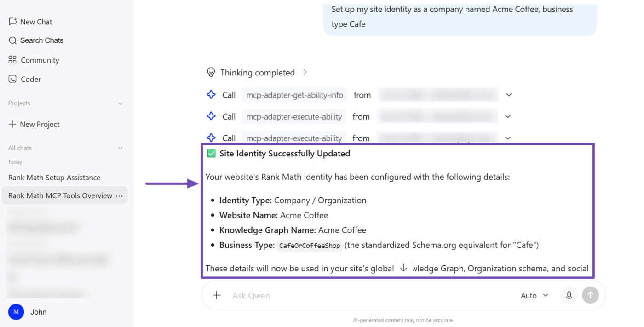Click the green checkmark emoji
This screenshot has height=327, width=644.
pos(211,154)
